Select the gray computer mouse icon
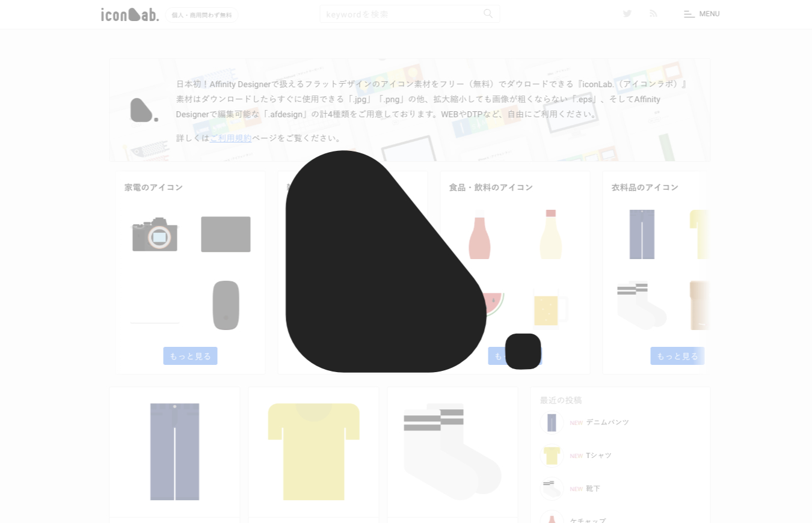The width and height of the screenshot is (812, 523). pos(226,305)
